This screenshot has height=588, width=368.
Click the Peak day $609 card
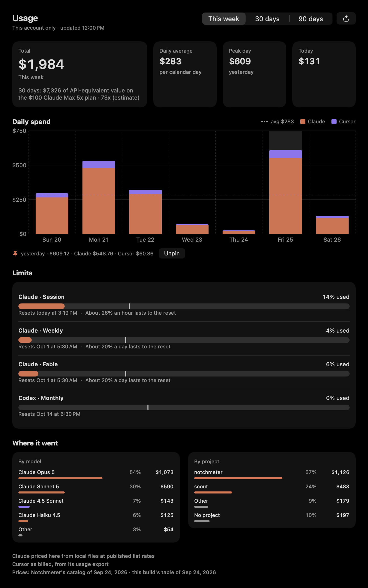255,74
